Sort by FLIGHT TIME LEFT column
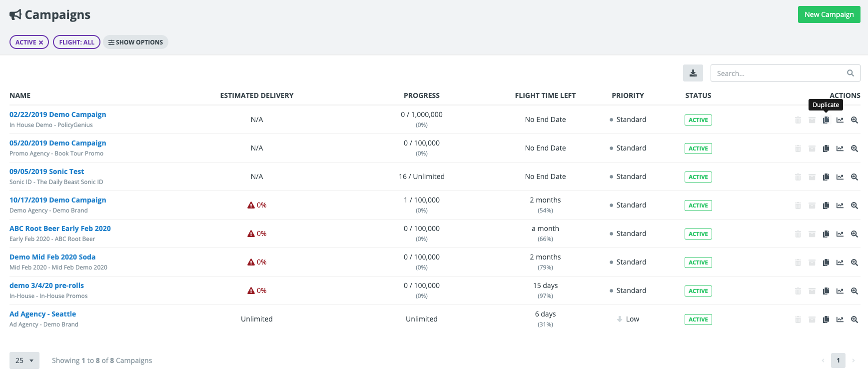Image resolution: width=868 pixels, height=379 pixels. [545, 95]
